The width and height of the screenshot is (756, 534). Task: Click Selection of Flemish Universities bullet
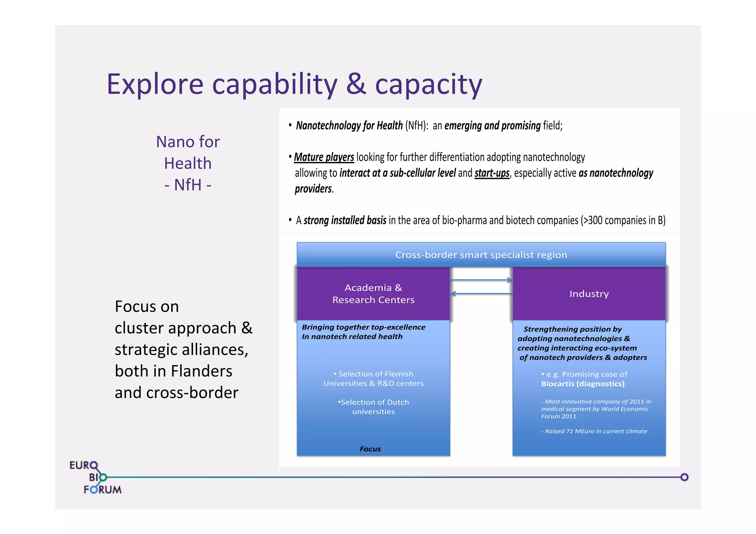(x=373, y=379)
